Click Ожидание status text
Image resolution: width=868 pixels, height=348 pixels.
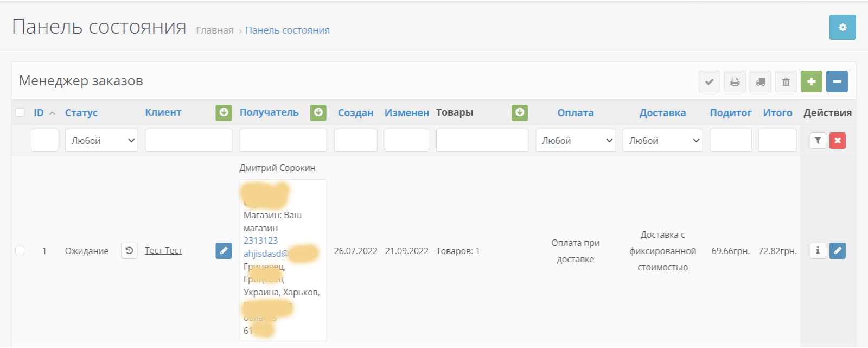pyautogui.click(x=87, y=251)
